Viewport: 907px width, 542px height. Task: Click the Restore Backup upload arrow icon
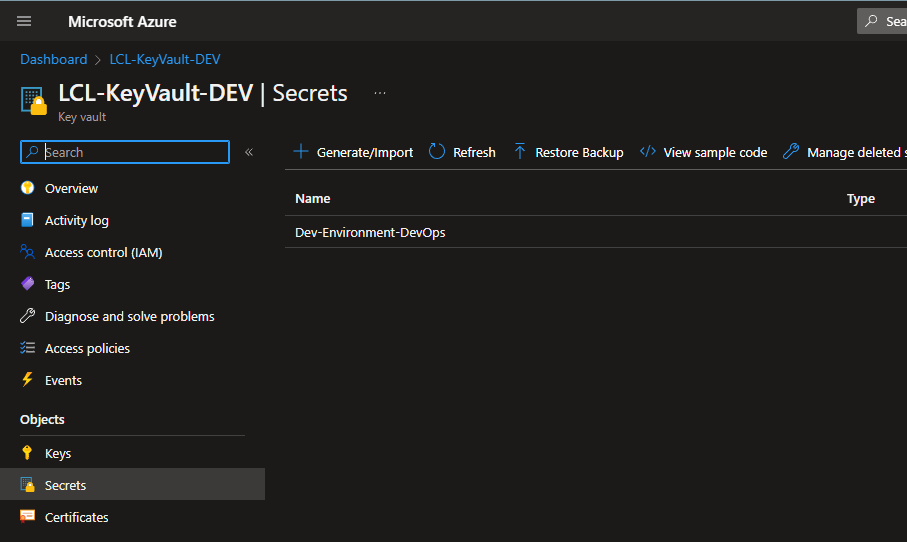519,152
